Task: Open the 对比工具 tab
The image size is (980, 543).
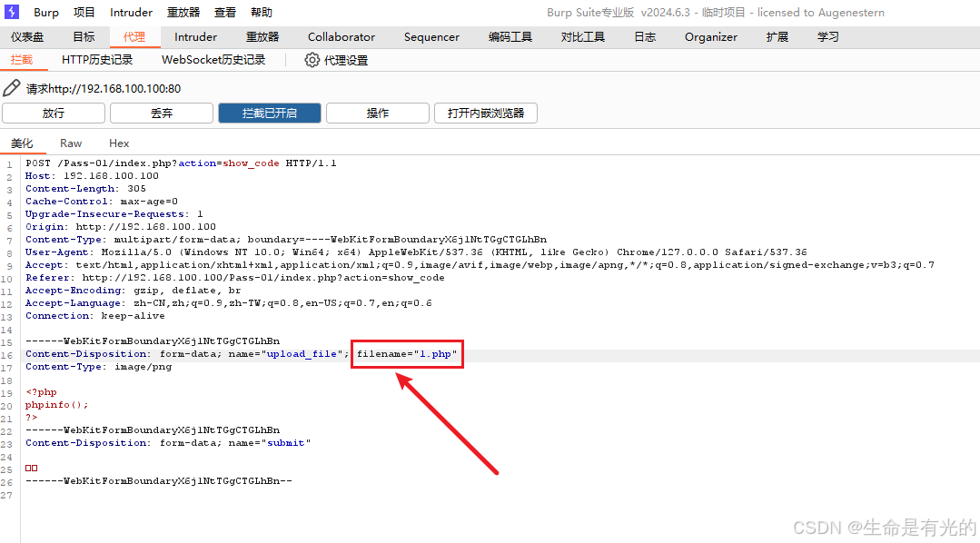Action: pos(582,37)
